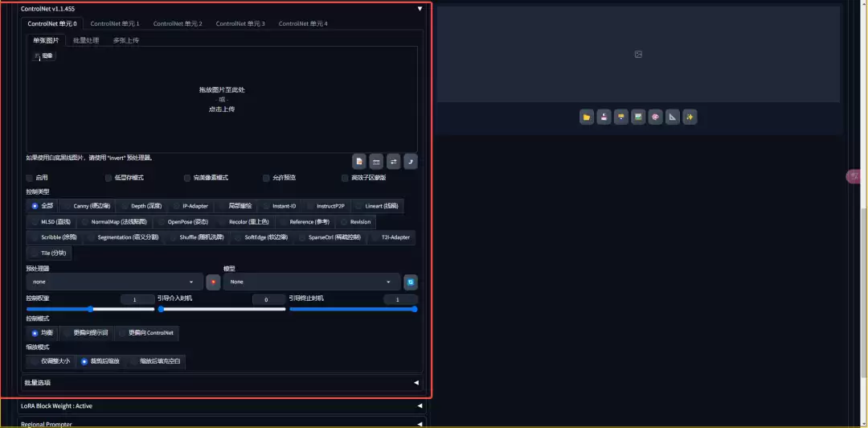Click the send dimensions curved-arrow icon
Viewport: 868px width, 428px height.
[x=411, y=162]
